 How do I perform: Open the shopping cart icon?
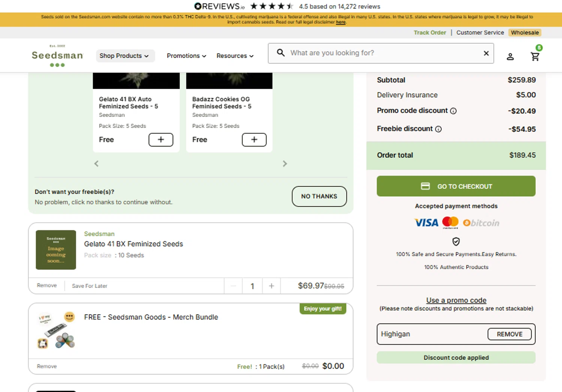(x=535, y=56)
